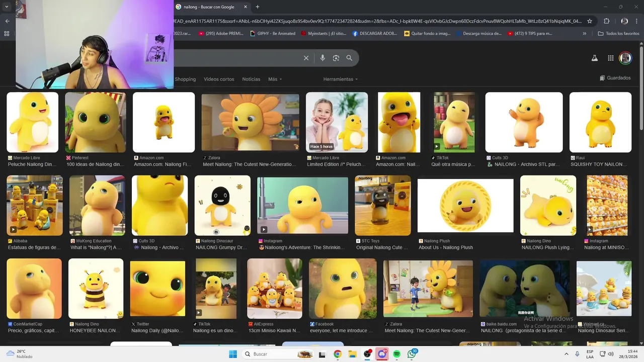Open the Google apps grid
The image size is (644, 362).
pos(610,58)
